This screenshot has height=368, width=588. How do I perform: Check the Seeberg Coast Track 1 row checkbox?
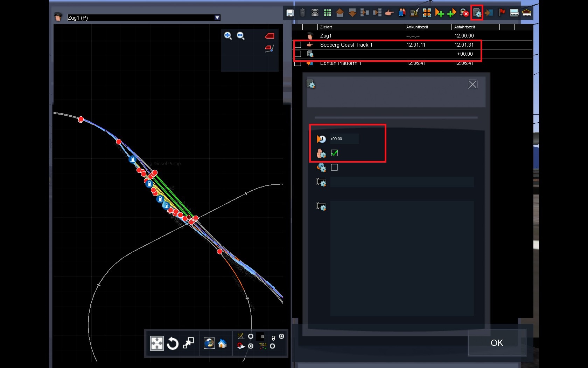(x=298, y=45)
